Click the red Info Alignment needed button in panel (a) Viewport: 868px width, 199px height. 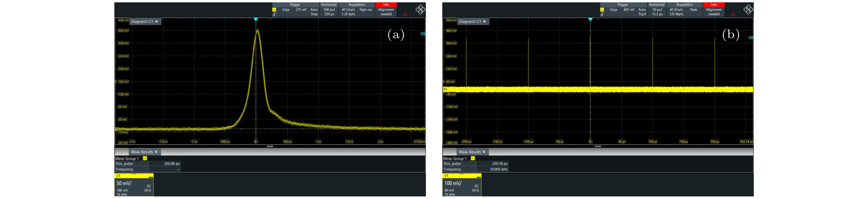(386, 9)
